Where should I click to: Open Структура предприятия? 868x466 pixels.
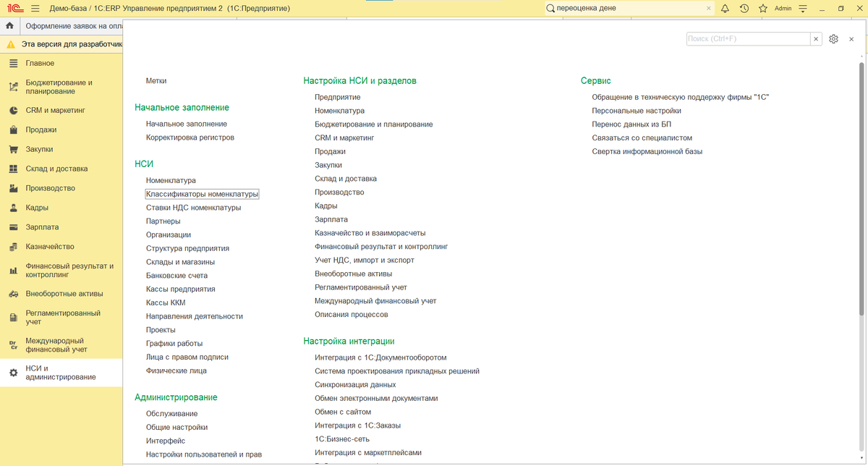tap(187, 248)
